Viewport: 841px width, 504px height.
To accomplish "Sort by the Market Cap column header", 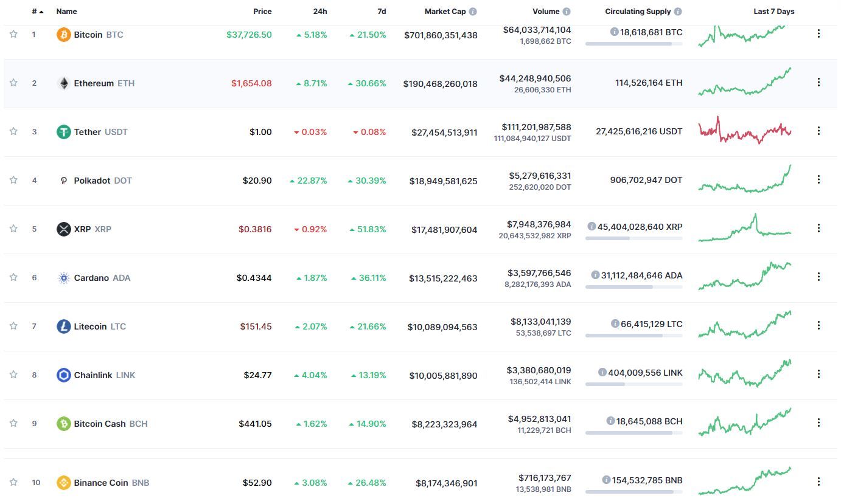I will click(445, 12).
